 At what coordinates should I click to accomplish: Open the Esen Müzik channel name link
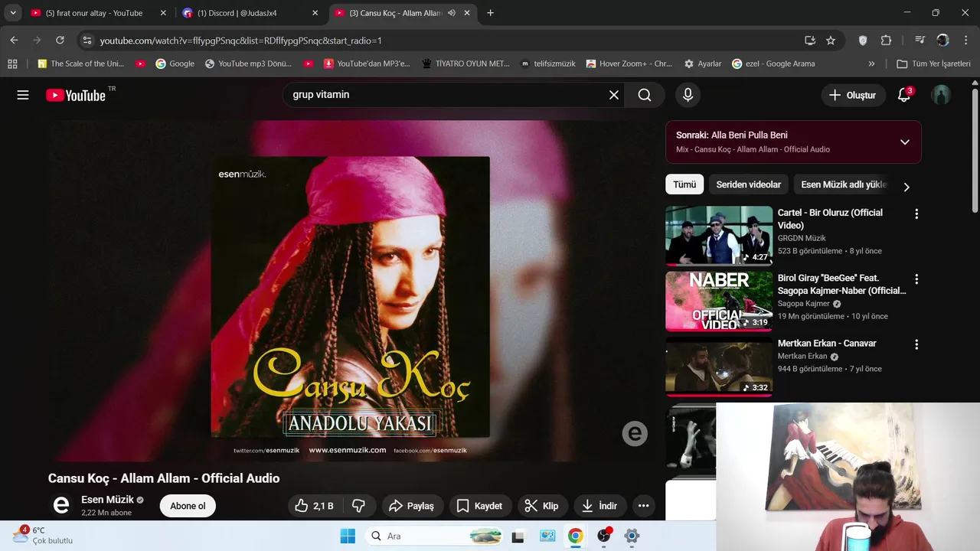[x=107, y=500]
